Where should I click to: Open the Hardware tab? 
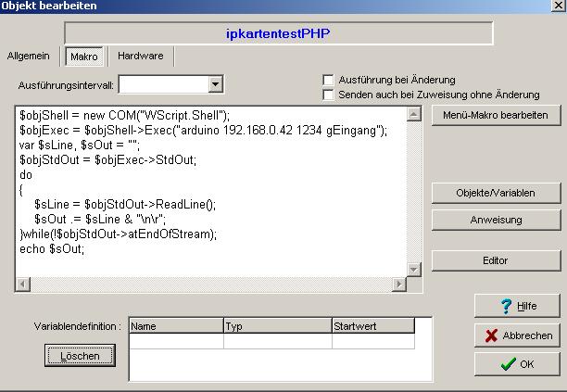(141, 57)
